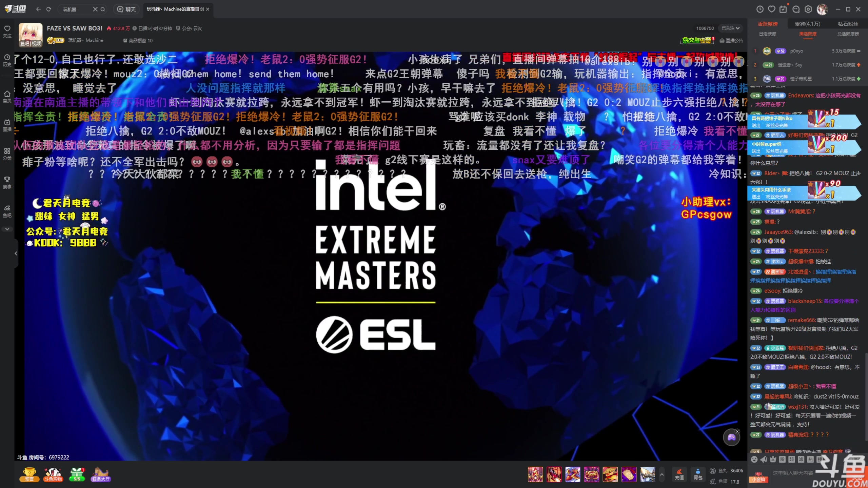Open 赛事 trophy in left sidebar
This screenshot has width=868, height=488.
pyautogui.click(x=7, y=182)
